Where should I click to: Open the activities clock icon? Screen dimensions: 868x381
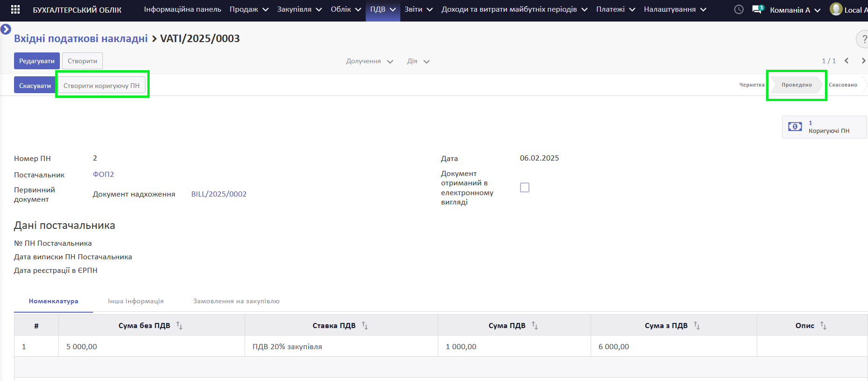739,9
